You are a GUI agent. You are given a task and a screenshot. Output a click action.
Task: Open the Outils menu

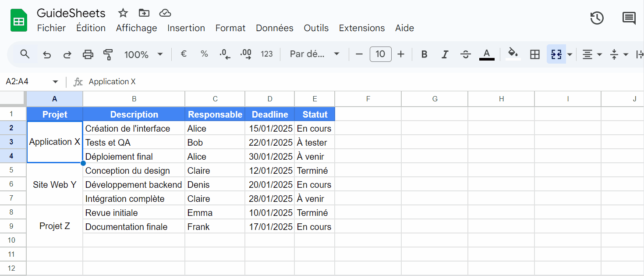[316, 28]
